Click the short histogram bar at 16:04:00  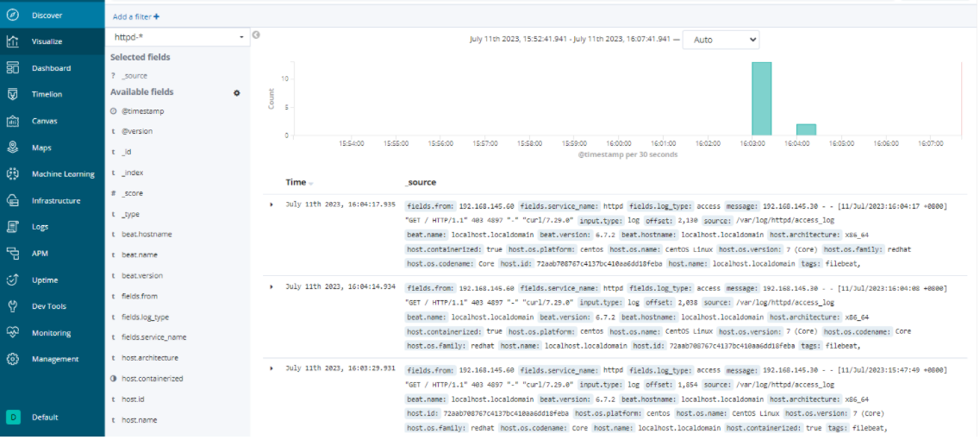click(806, 129)
